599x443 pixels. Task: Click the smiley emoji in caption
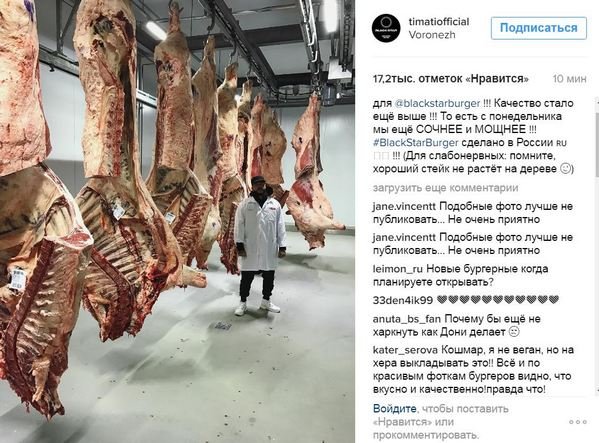point(565,169)
